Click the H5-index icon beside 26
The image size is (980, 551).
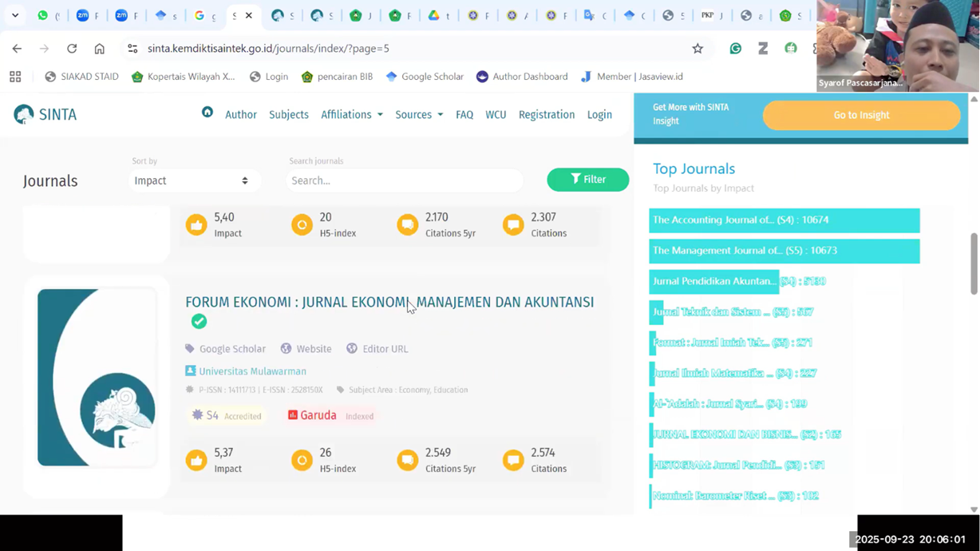(302, 460)
